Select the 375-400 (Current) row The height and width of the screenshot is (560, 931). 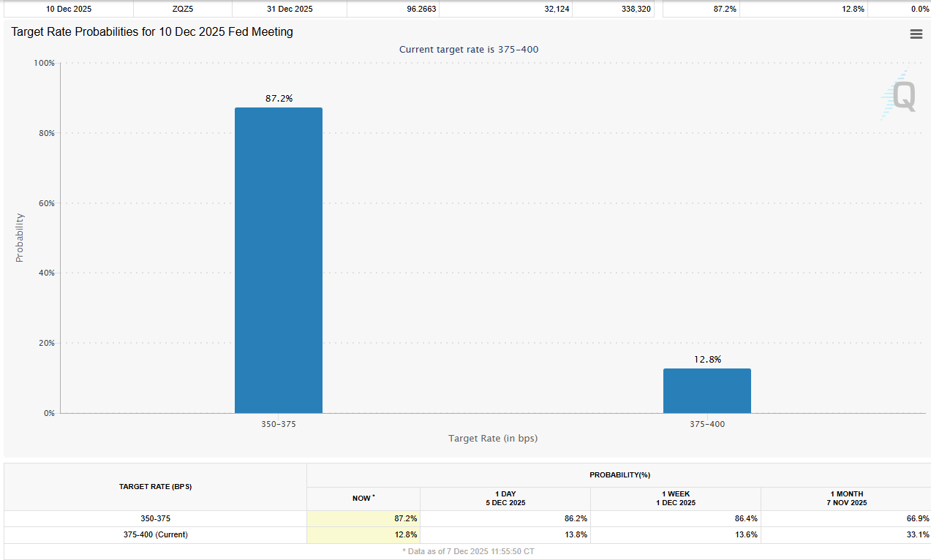[x=155, y=534]
